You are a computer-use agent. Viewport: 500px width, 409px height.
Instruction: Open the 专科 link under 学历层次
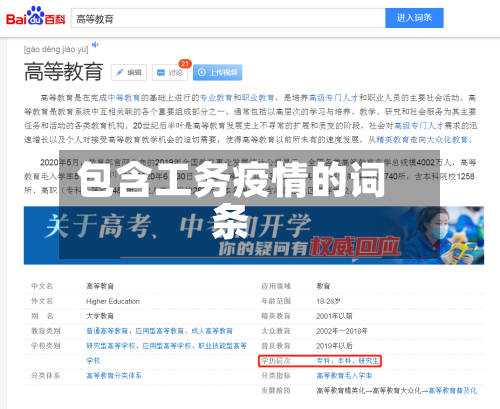tap(323, 361)
